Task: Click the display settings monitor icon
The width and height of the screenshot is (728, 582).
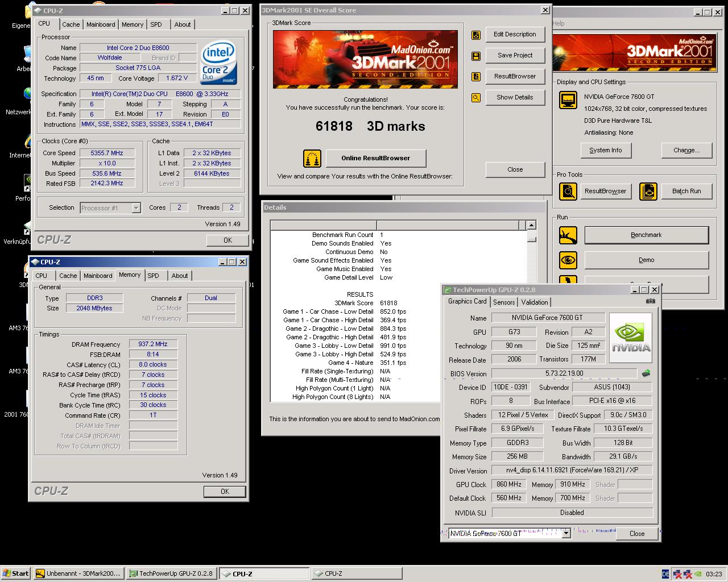Action: [x=568, y=100]
